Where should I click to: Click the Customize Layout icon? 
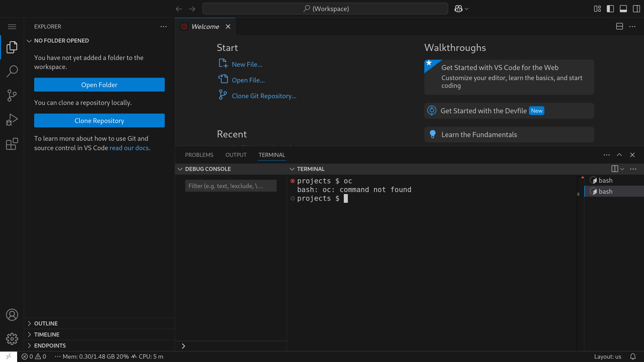(x=597, y=9)
